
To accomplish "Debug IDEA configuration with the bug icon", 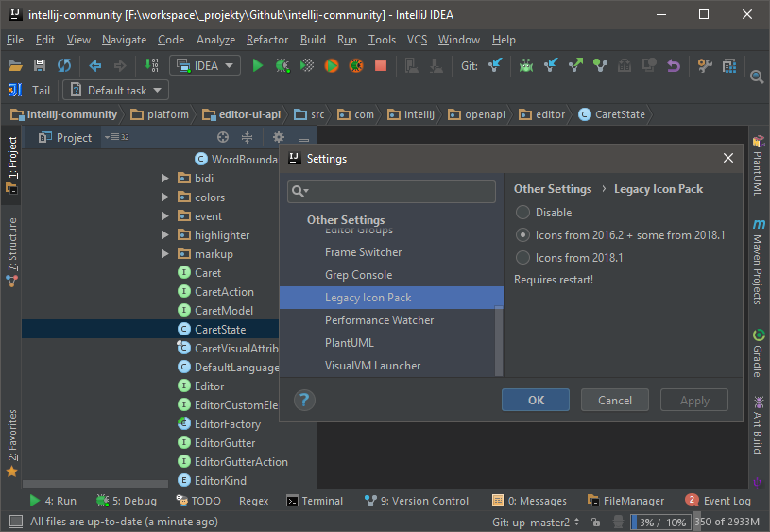I will tap(282, 65).
